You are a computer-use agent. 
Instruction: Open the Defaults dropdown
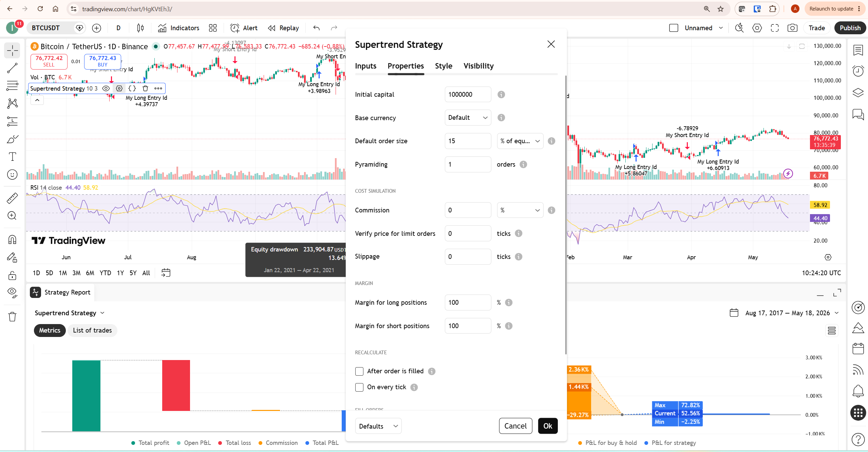coord(378,426)
